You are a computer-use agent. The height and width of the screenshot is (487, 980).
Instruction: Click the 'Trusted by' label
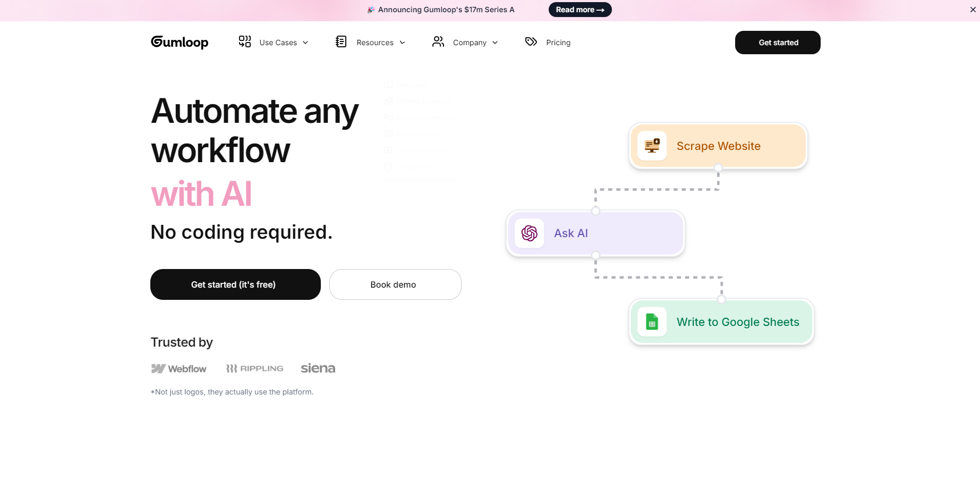coord(182,342)
